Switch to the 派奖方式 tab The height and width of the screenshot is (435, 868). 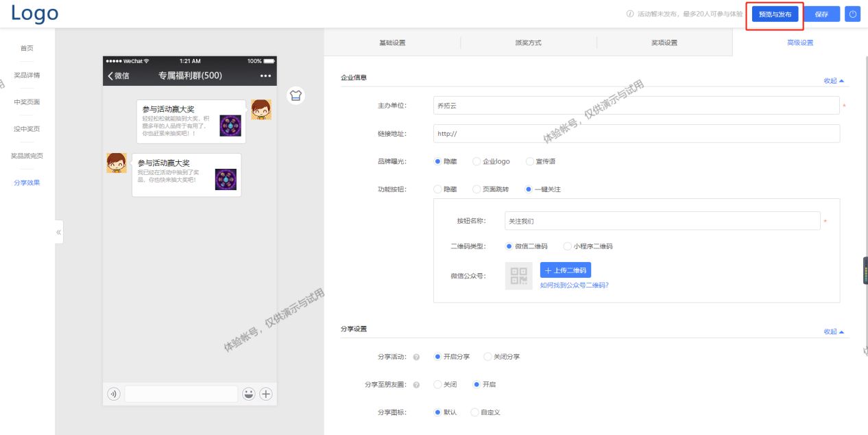528,42
